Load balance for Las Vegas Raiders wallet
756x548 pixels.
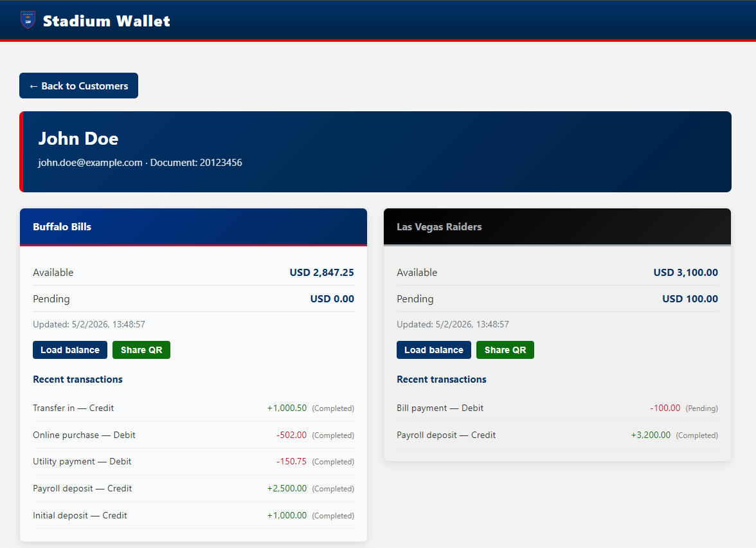[x=434, y=350]
